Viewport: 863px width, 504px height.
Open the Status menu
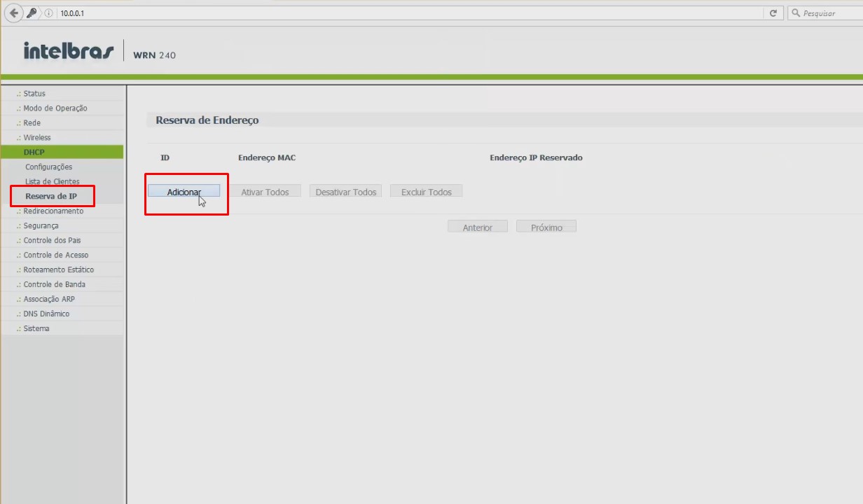[34, 93]
